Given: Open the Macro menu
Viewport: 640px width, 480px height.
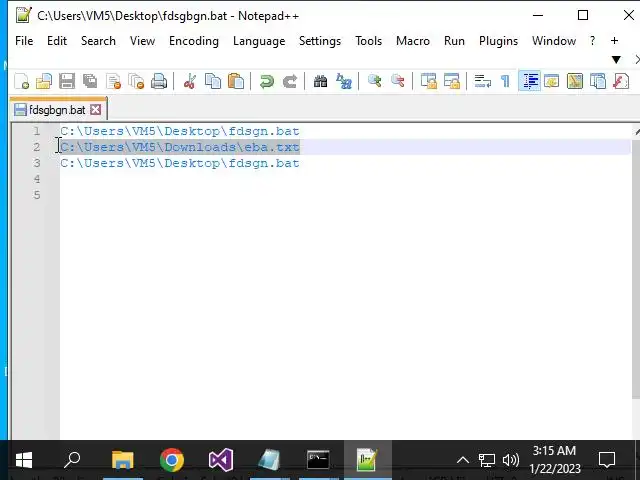Looking at the screenshot, I should (413, 41).
